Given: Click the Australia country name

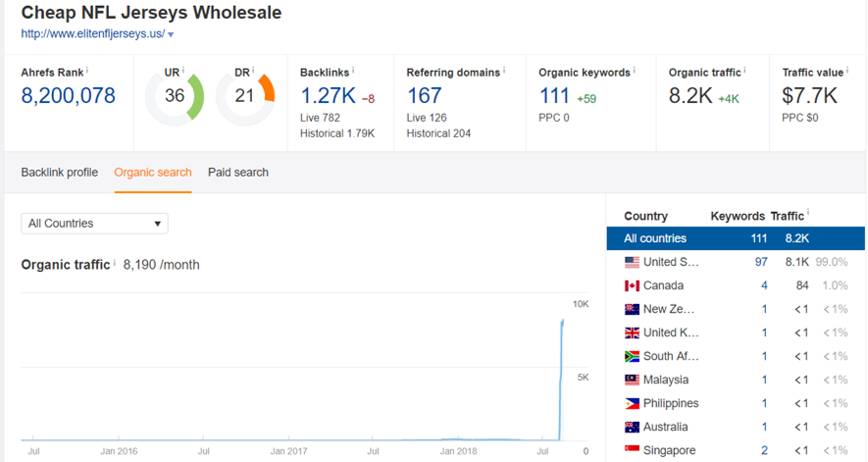Looking at the screenshot, I should click(x=665, y=427).
